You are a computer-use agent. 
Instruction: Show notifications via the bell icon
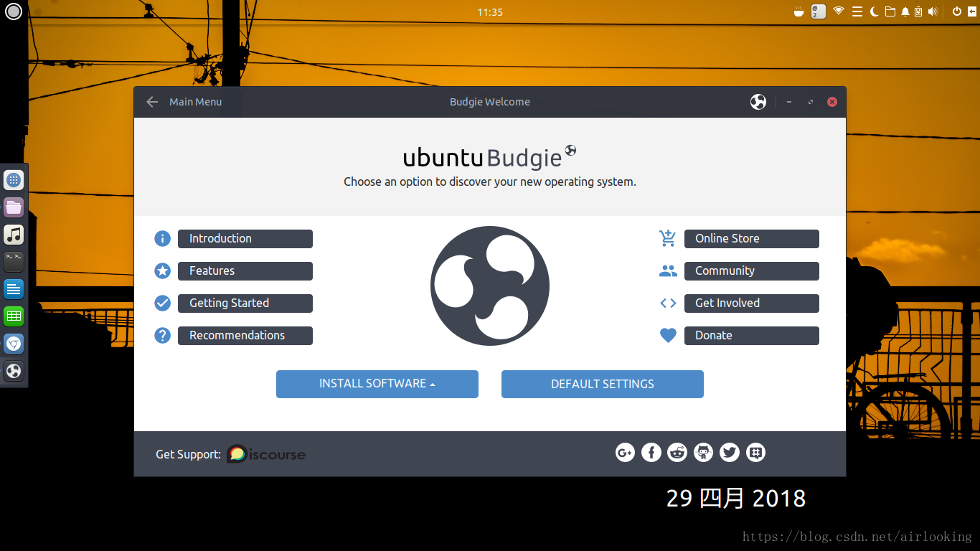pyautogui.click(x=905, y=11)
